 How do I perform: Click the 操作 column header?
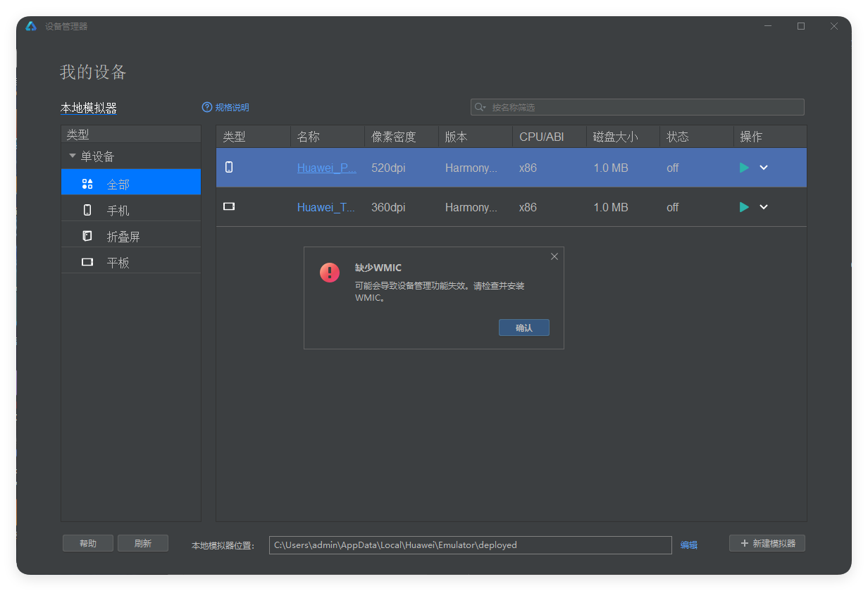(771, 137)
